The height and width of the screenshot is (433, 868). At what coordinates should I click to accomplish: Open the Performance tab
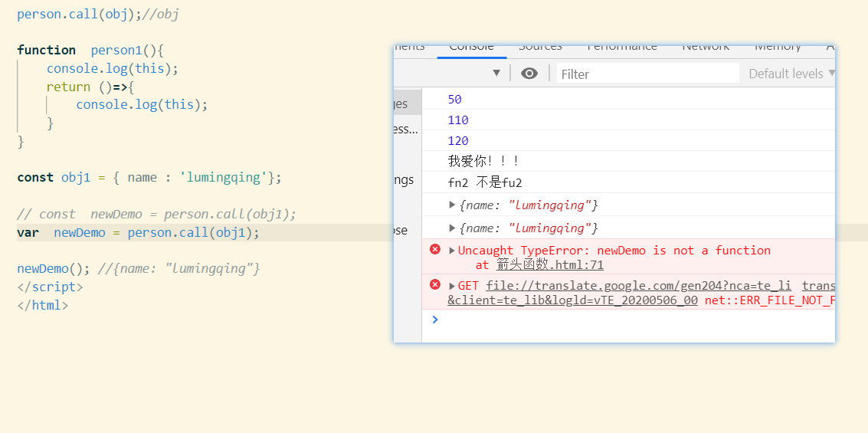click(x=622, y=49)
